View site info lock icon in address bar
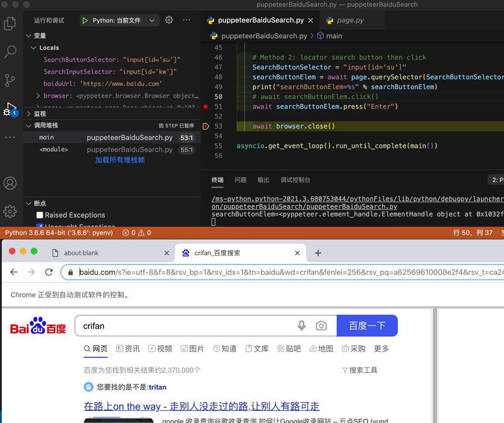 click(71, 273)
